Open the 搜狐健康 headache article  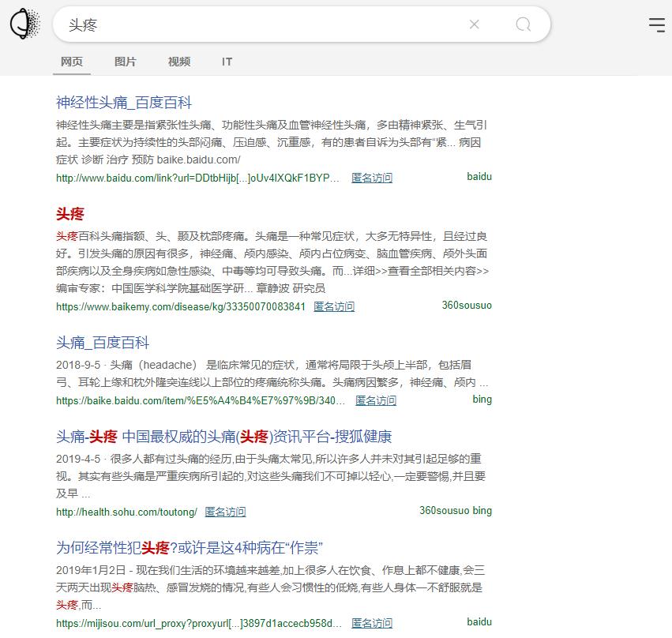coord(223,437)
